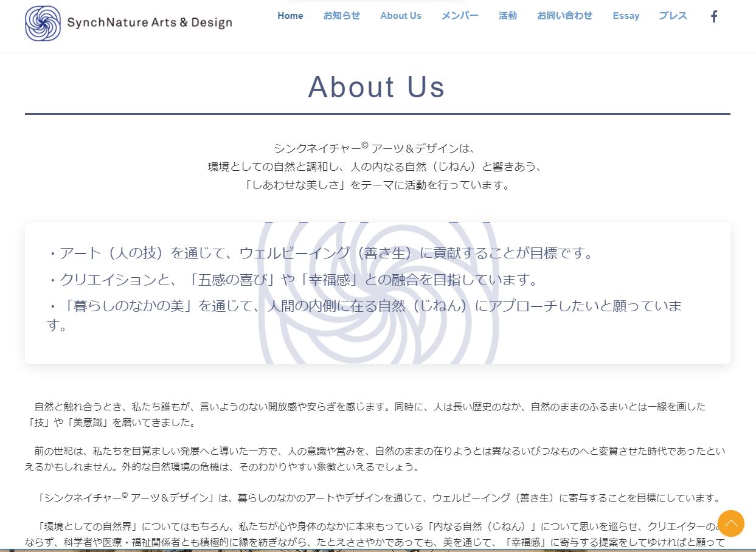Image resolution: width=756 pixels, height=552 pixels.
Task: Open the プレス navigation link
Action: pos(673,16)
